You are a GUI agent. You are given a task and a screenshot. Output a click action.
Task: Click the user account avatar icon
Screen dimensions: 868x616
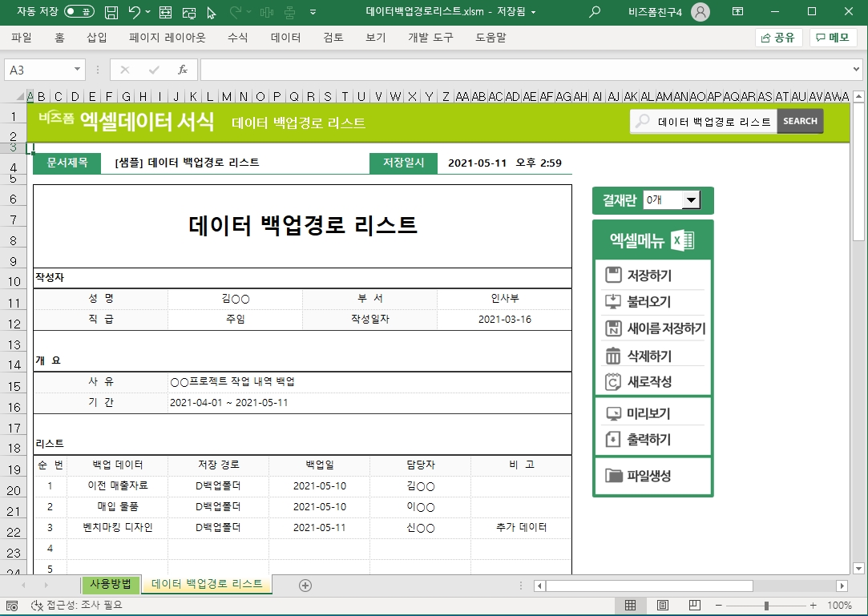[x=700, y=12]
